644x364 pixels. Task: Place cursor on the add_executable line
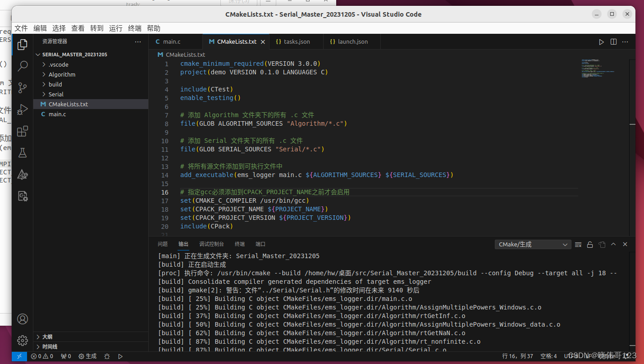click(317, 175)
